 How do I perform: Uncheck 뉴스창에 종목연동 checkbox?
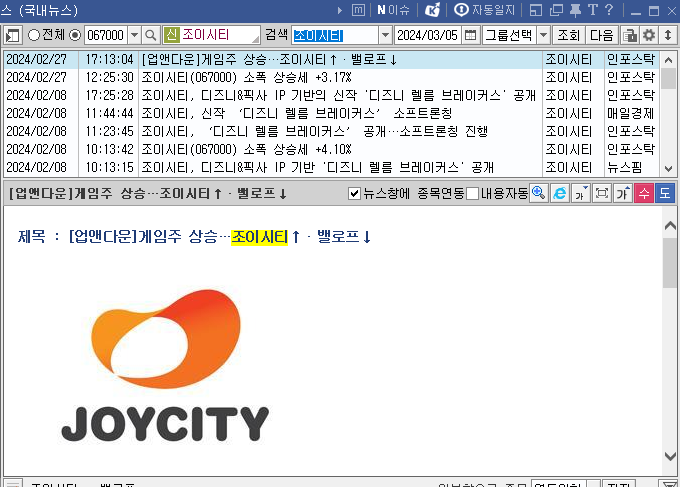(x=354, y=193)
